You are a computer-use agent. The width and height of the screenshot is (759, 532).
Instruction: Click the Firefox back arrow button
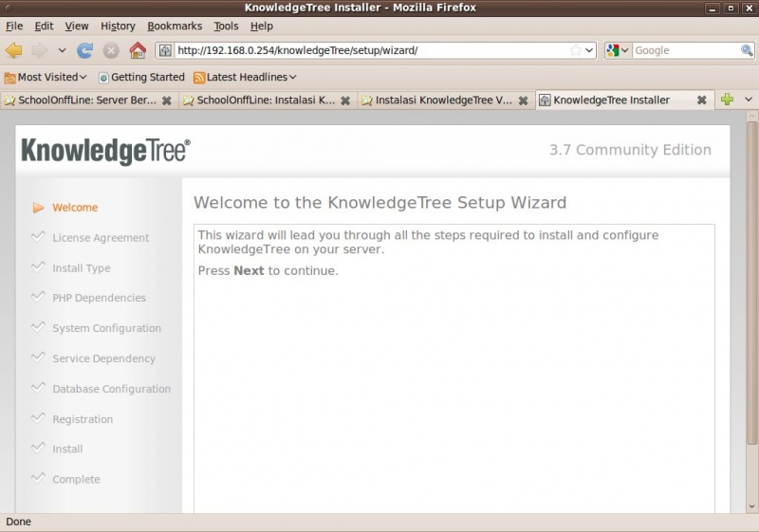click(14, 50)
